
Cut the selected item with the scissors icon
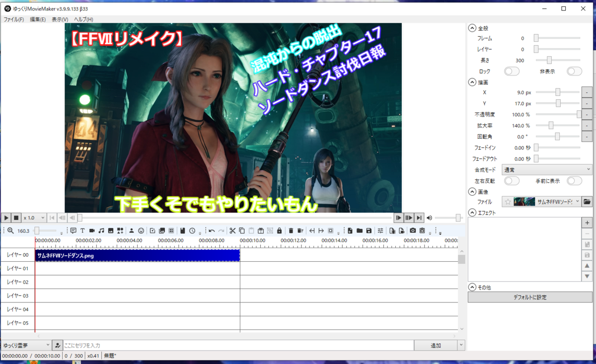(x=232, y=231)
